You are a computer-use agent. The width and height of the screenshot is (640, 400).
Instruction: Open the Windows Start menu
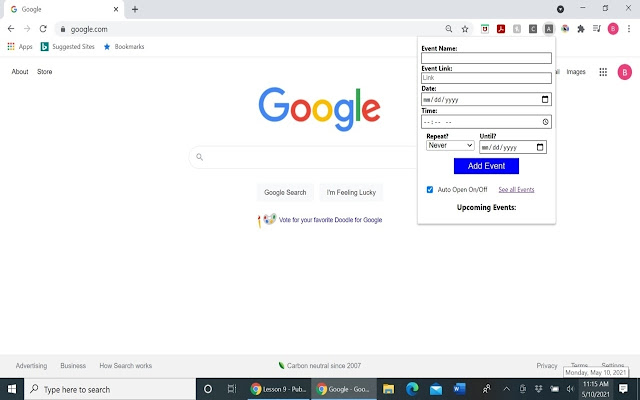12,389
